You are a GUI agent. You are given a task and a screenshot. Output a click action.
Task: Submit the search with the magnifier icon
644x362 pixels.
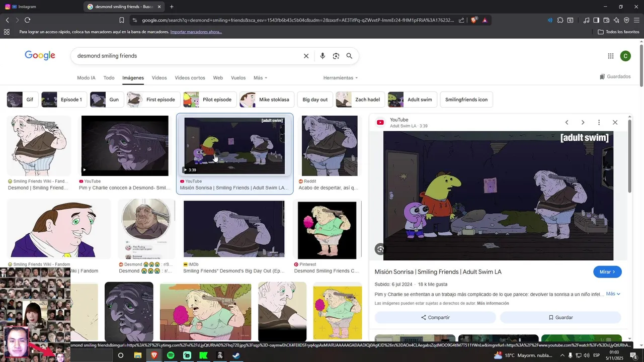click(349, 56)
